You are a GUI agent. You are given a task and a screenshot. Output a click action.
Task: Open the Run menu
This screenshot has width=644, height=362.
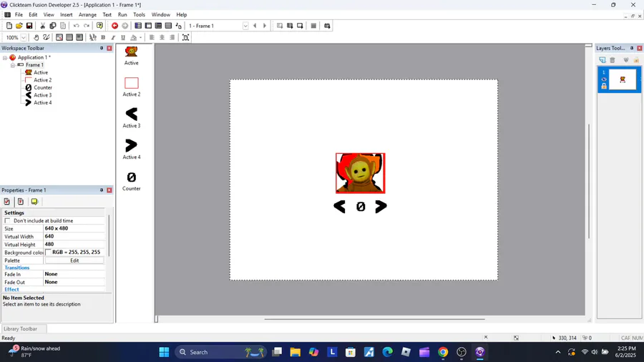[x=122, y=14]
